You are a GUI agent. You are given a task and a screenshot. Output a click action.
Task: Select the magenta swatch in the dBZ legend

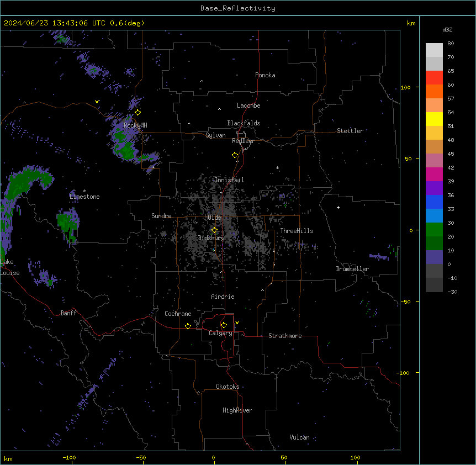coord(434,174)
